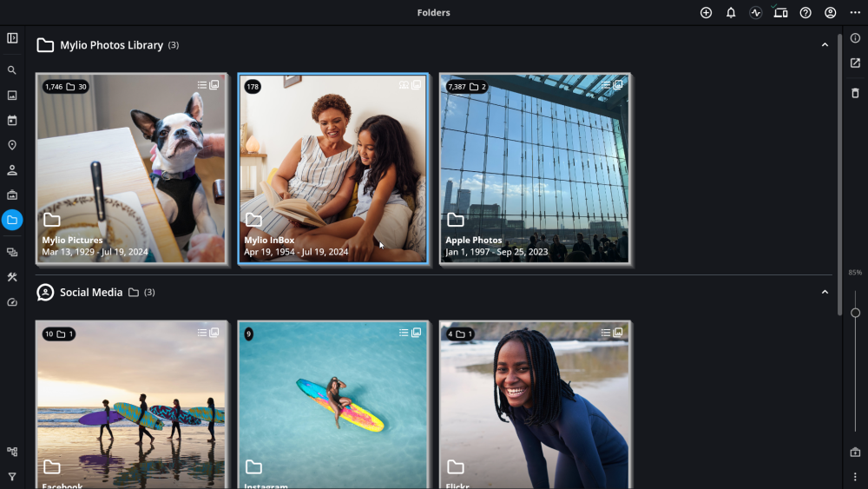868x489 pixels.
Task: Open the Devices icon in top bar
Action: point(780,13)
